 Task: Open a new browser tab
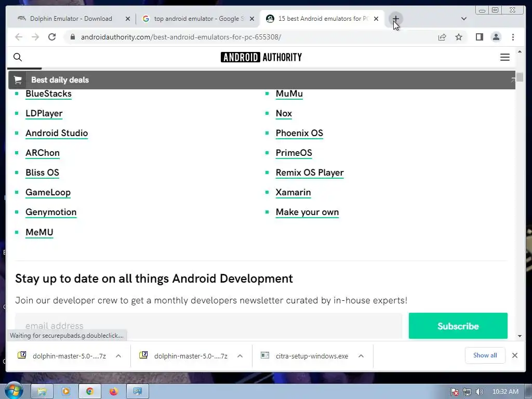click(x=395, y=19)
